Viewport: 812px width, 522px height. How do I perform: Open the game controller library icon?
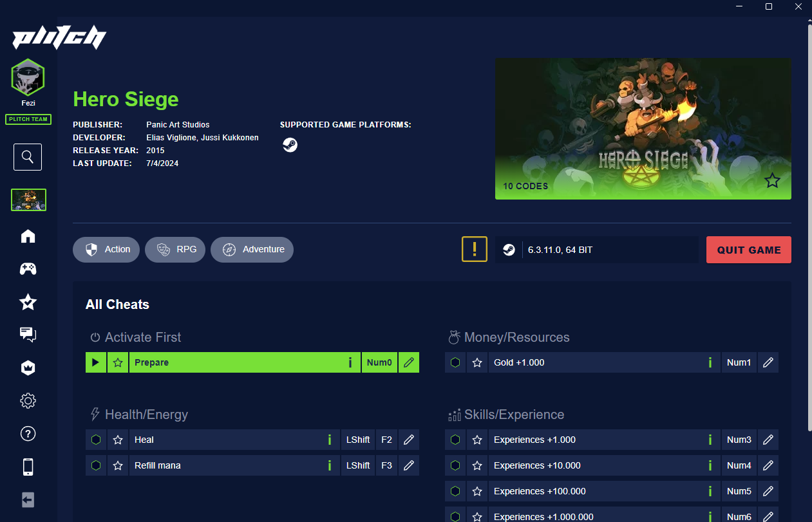coord(28,269)
